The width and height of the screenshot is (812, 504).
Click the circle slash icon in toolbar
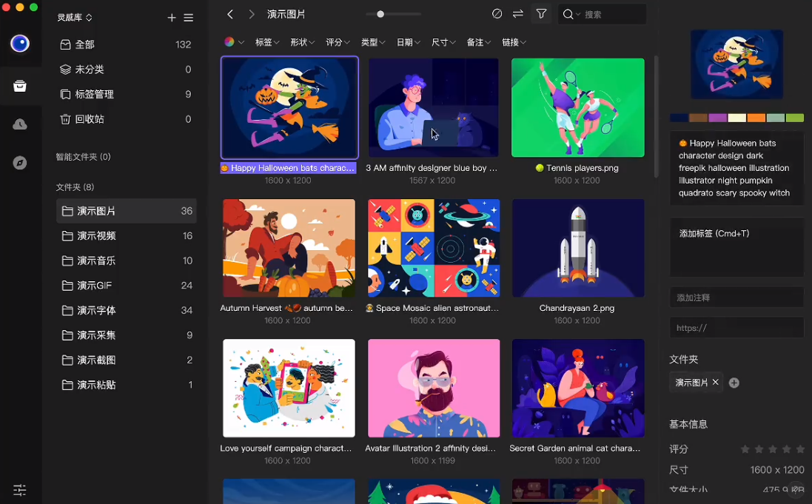click(x=497, y=14)
